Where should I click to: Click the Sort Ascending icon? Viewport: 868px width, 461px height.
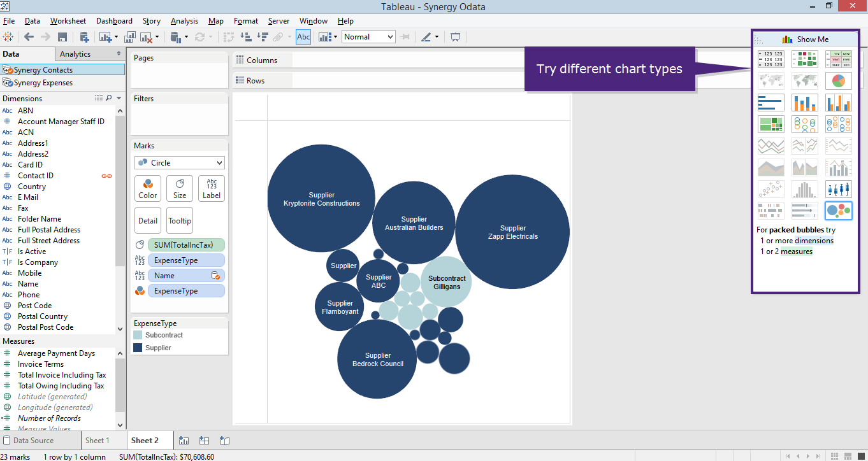[x=245, y=37]
